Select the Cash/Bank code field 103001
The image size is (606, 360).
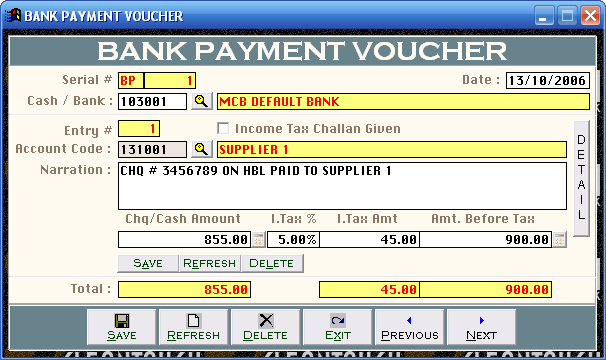(152, 101)
